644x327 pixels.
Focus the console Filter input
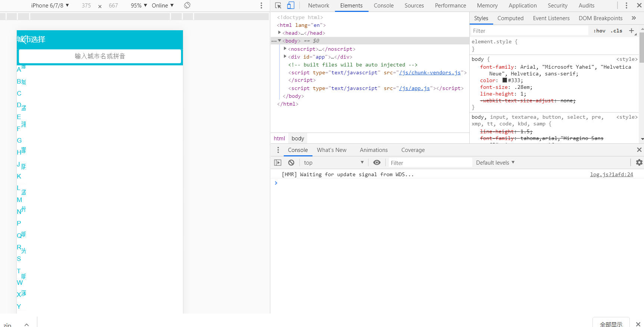(x=430, y=162)
